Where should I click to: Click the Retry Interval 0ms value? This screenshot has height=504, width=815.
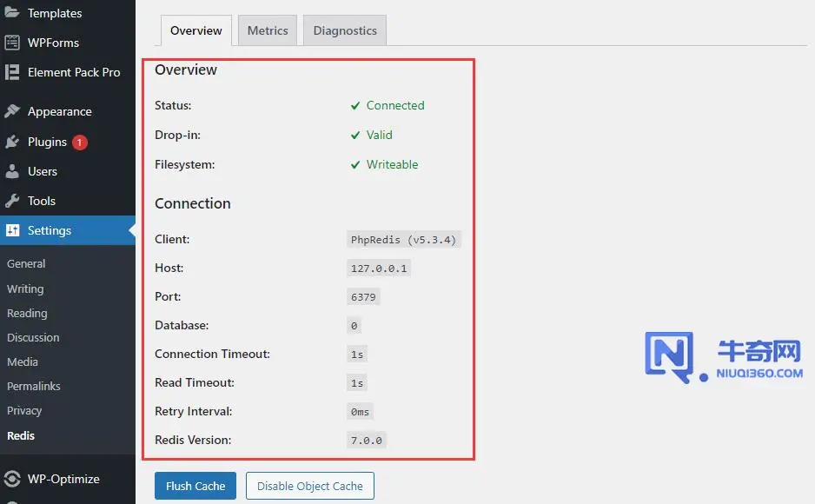[360, 412]
